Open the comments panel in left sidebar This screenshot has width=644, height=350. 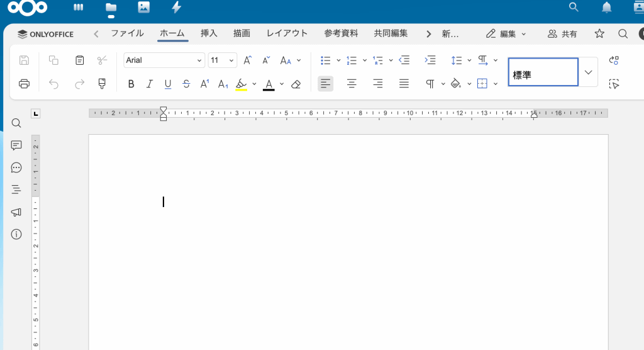(x=16, y=145)
